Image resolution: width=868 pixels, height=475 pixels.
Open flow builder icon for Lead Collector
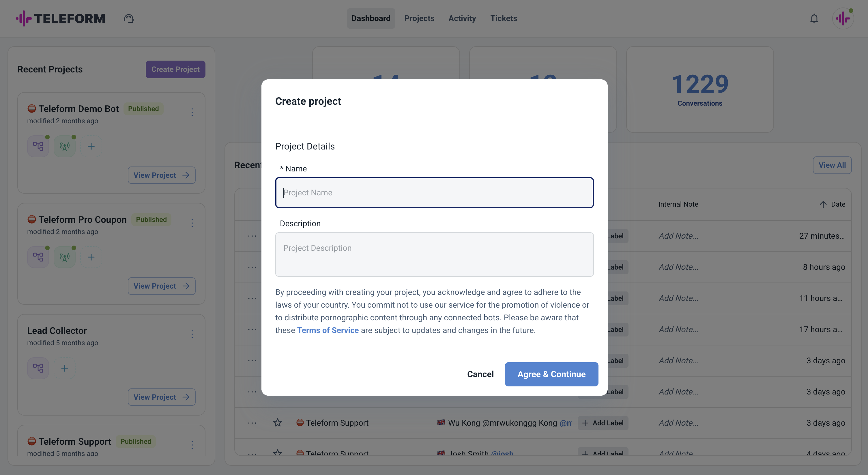pos(38,368)
